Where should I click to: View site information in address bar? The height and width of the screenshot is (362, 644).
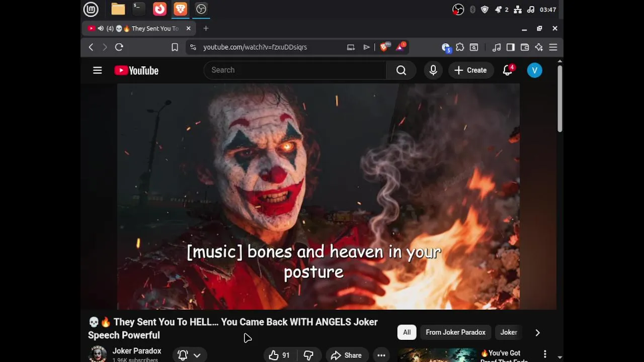tap(193, 47)
